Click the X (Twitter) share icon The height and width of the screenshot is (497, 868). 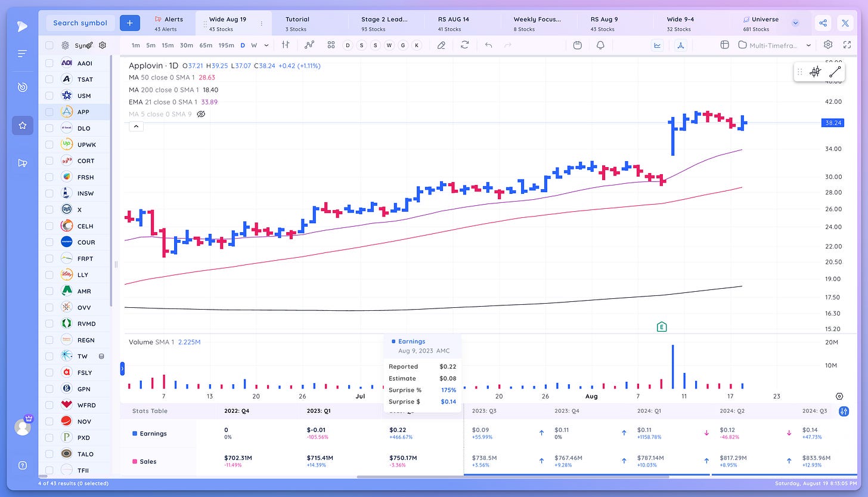[846, 23]
